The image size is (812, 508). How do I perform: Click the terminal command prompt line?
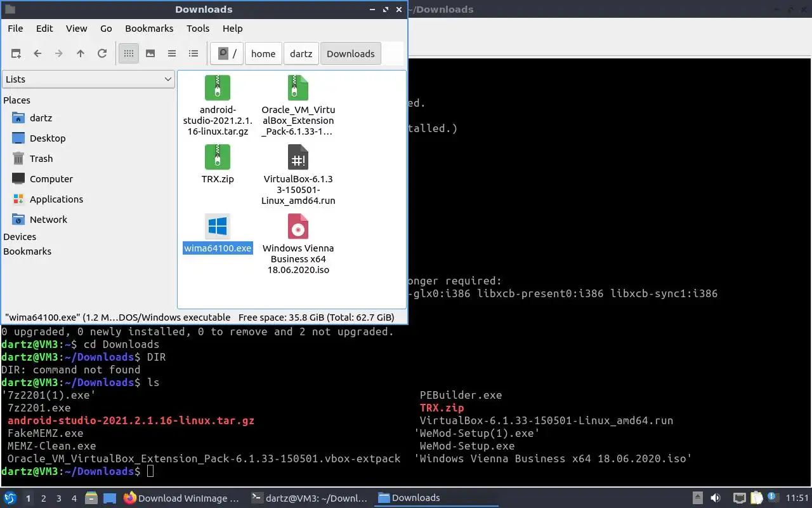point(77,471)
